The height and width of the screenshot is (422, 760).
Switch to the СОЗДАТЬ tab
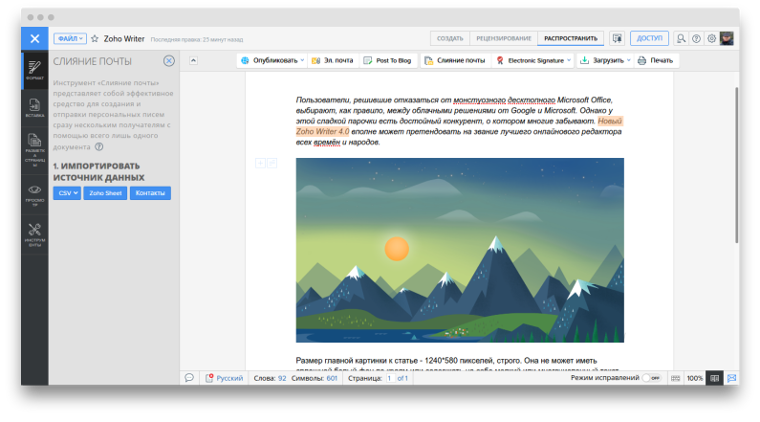(x=450, y=38)
